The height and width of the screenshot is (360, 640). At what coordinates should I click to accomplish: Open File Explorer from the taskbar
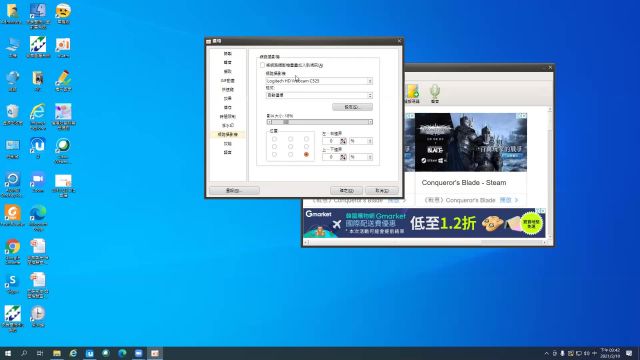(57, 353)
